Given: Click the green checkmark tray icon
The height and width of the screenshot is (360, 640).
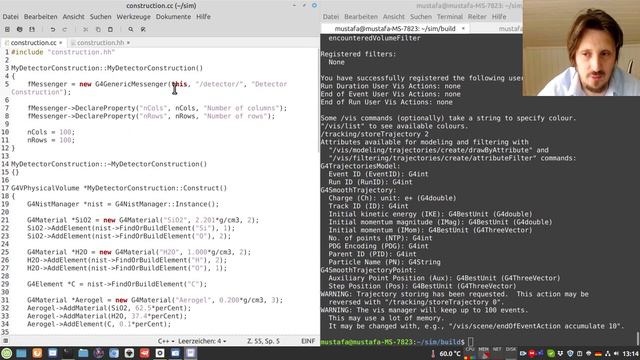Looking at the screenshot, I should pos(551,353).
